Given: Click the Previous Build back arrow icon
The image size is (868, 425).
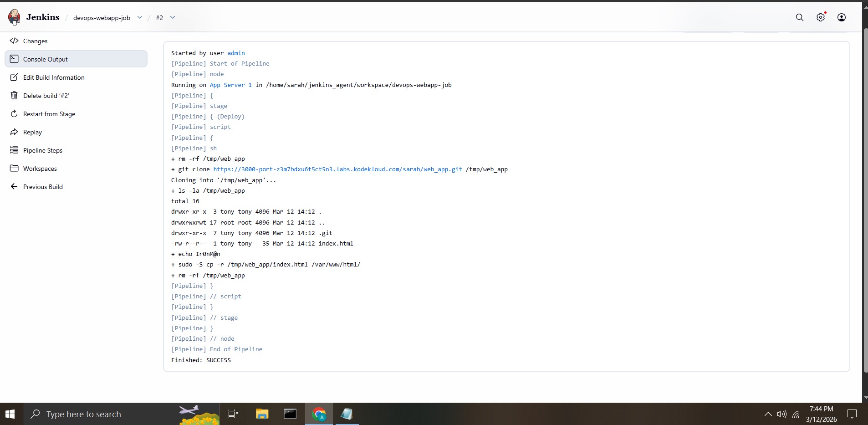Looking at the screenshot, I should click(14, 186).
